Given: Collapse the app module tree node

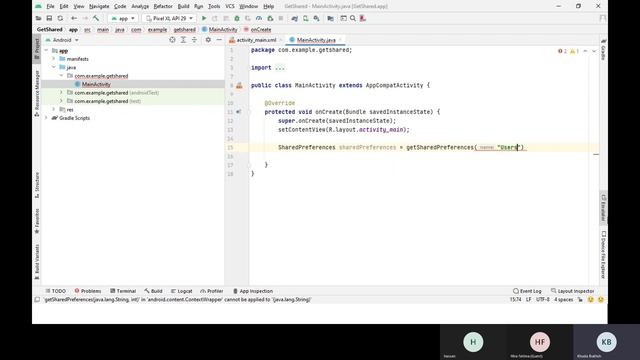Looking at the screenshot, I should (x=46, y=51).
